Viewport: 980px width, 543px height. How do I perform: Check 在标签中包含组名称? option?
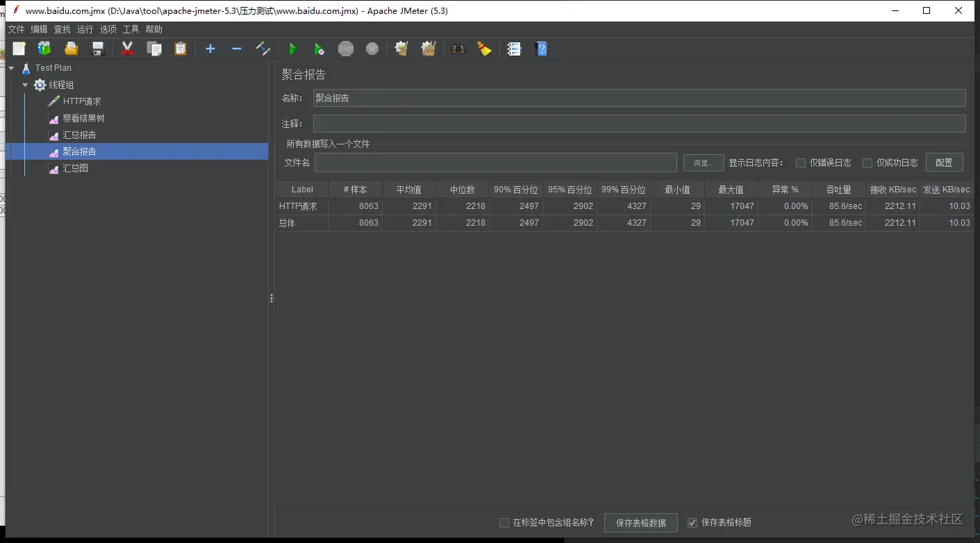(504, 523)
